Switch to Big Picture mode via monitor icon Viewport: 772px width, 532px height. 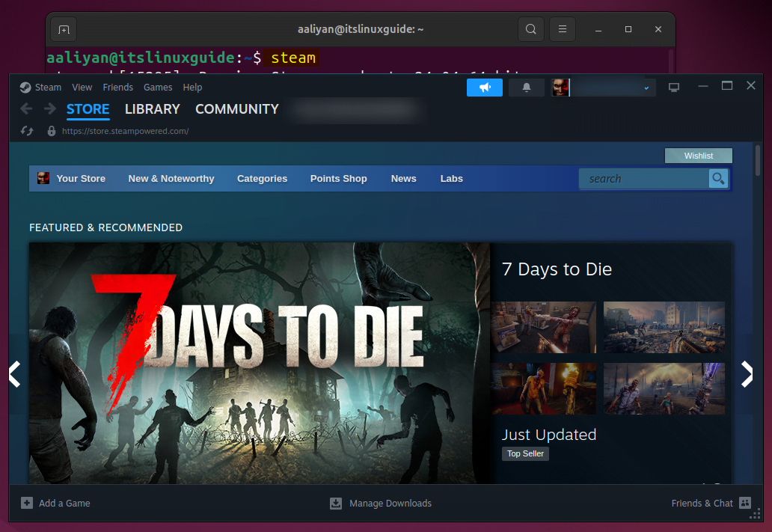tap(673, 87)
